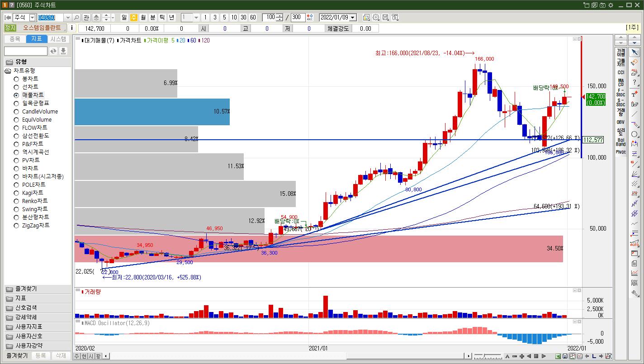This screenshot has height=364, width=644.
Task: Click the stock search magnifier icon
Action: [x=76, y=17]
